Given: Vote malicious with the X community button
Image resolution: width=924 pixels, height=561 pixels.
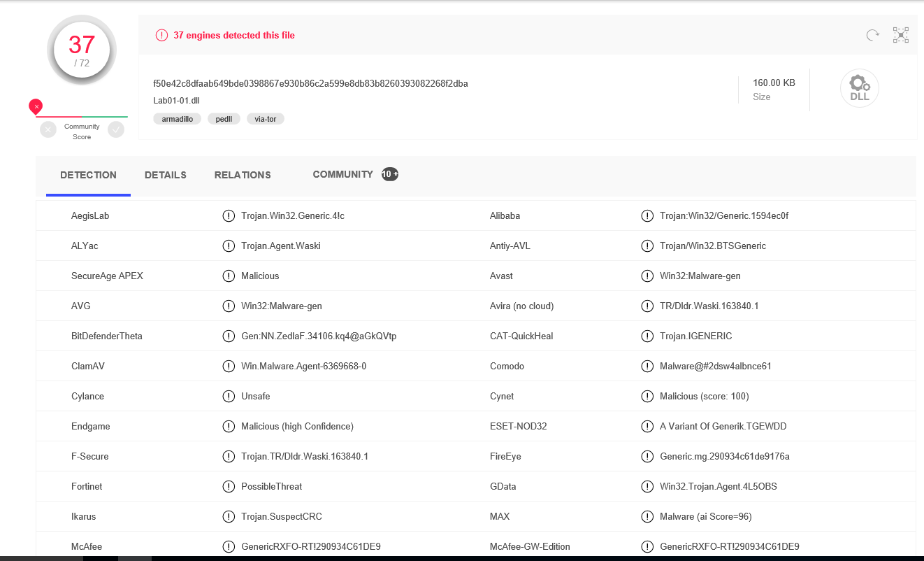Looking at the screenshot, I should [x=48, y=129].
